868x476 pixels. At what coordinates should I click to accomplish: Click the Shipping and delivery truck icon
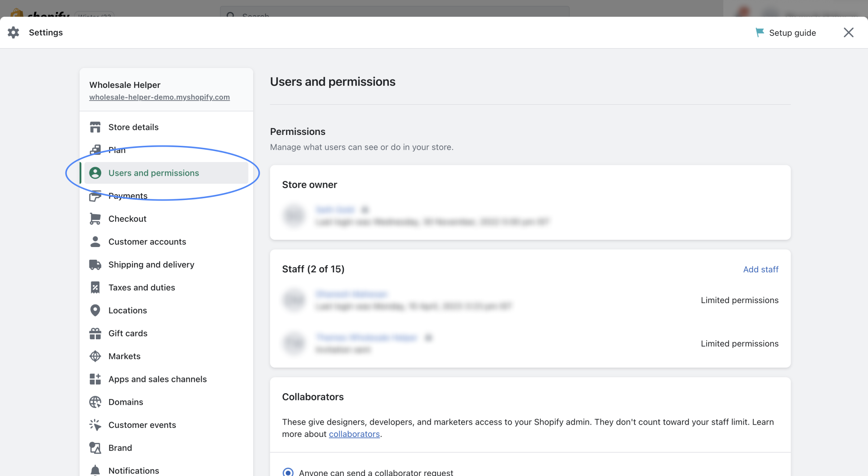click(95, 265)
